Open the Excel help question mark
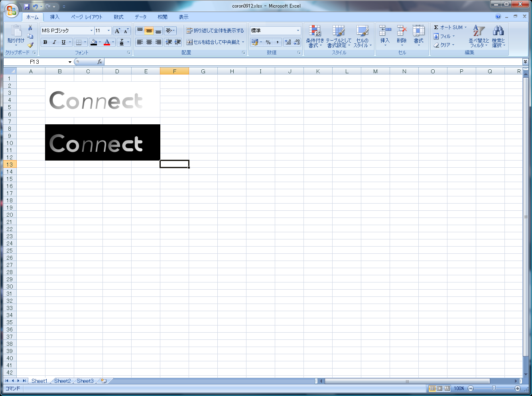532x396 pixels. pos(498,17)
